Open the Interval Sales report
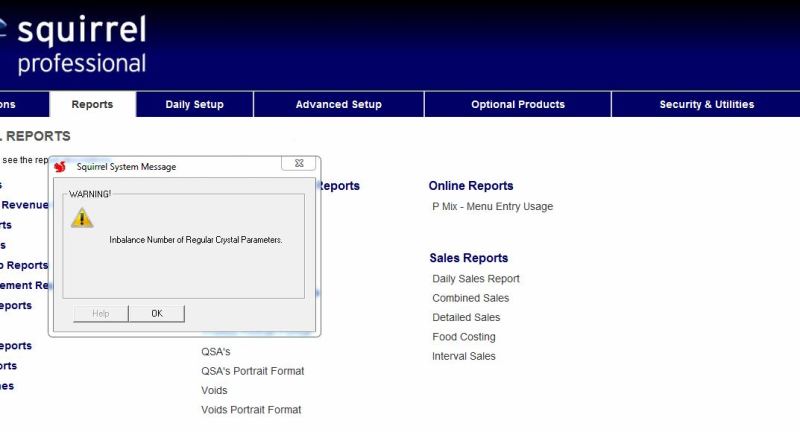 (464, 357)
